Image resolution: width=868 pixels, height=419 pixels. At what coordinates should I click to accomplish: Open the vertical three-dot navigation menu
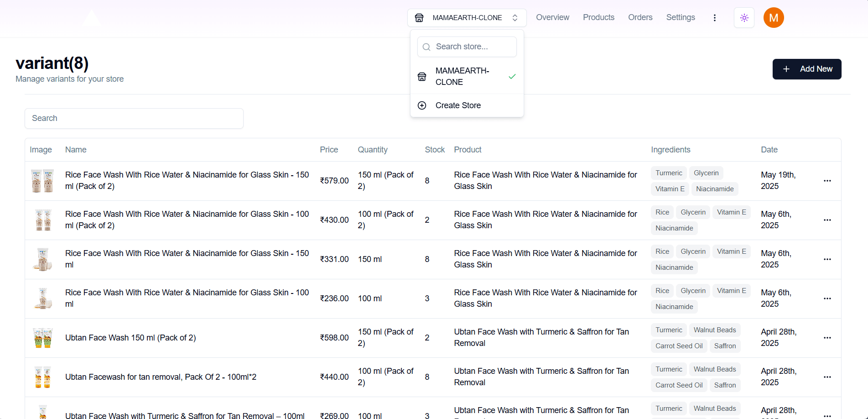tap(714, 18)
